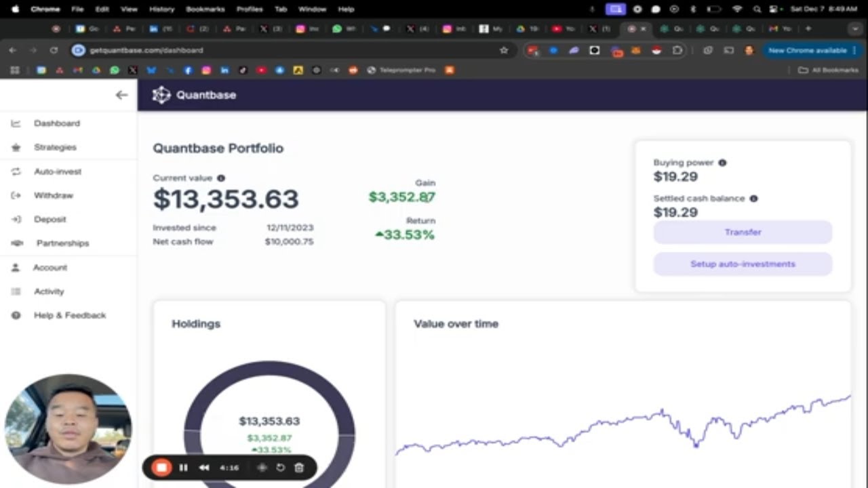Open the Partnerships sidebar item
Screen dimensions: 868x488
[62, 243]
